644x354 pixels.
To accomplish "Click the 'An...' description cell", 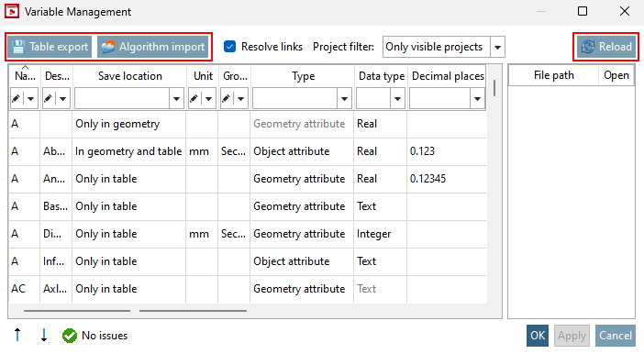I will pyautogui.click(x=56, y=179).
